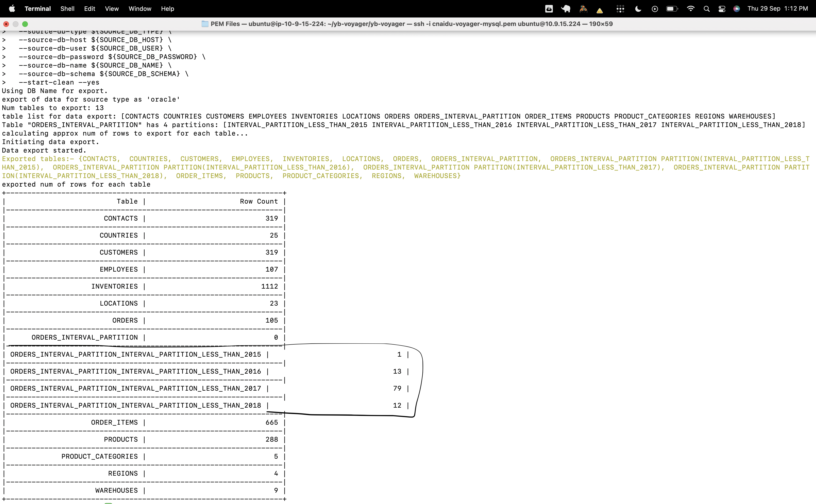Screen dimensions: 816x504
Task: Open the Apple menu
Action: 12,9
